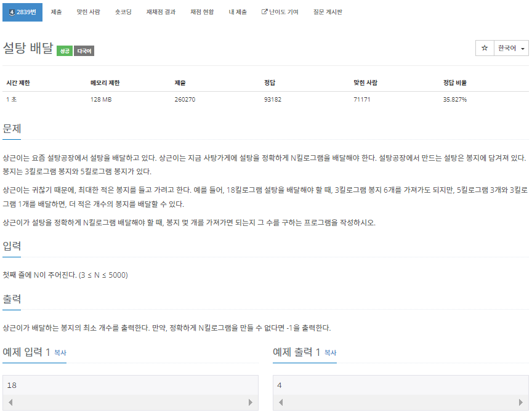Click the 설탕 배달 problem title
The width and height of the screenshot is (532, 415).
coord(28,48)
